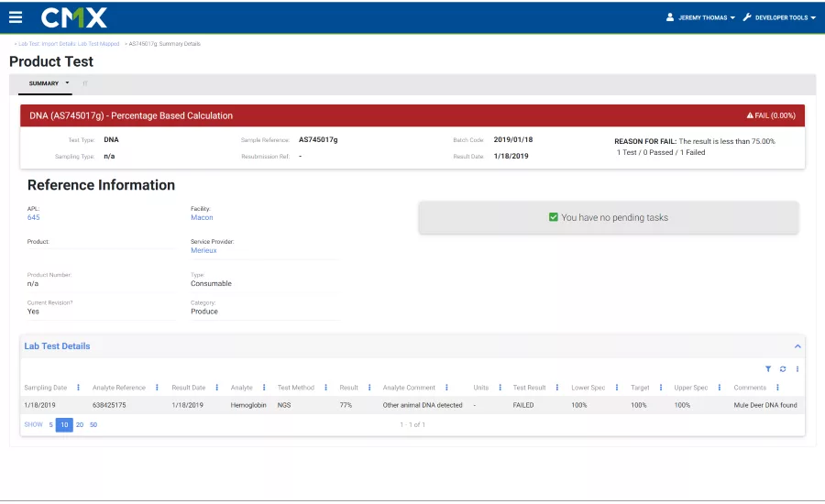Viewport: 825px width, 504px height.
Task: Show 20 rows per page
Action: [x=80, y=424]
